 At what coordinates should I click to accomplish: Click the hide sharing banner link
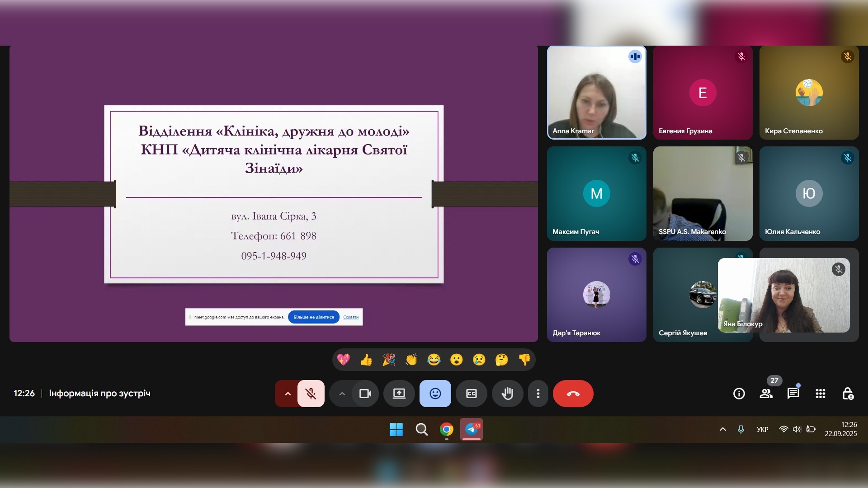pos(351,317)
